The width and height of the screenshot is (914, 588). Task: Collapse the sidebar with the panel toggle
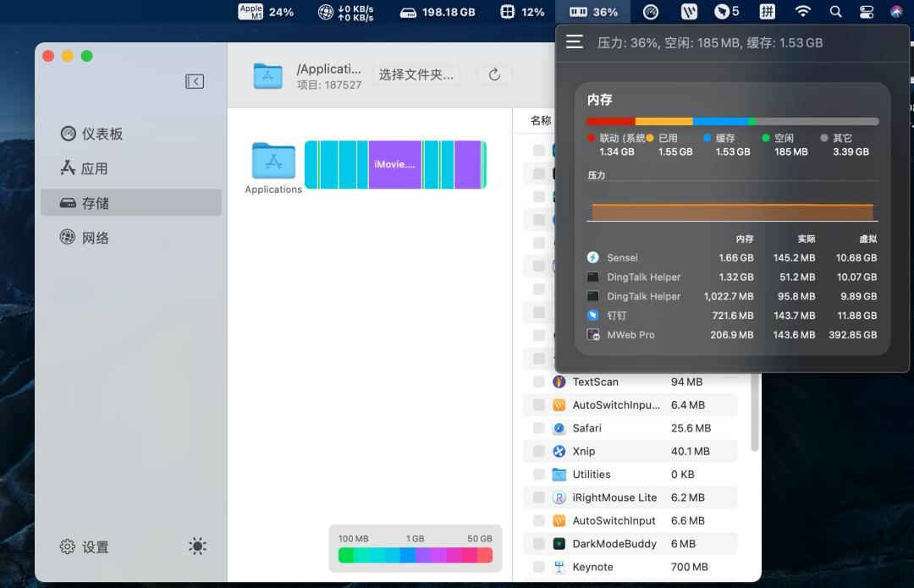(x=195, y=81)
